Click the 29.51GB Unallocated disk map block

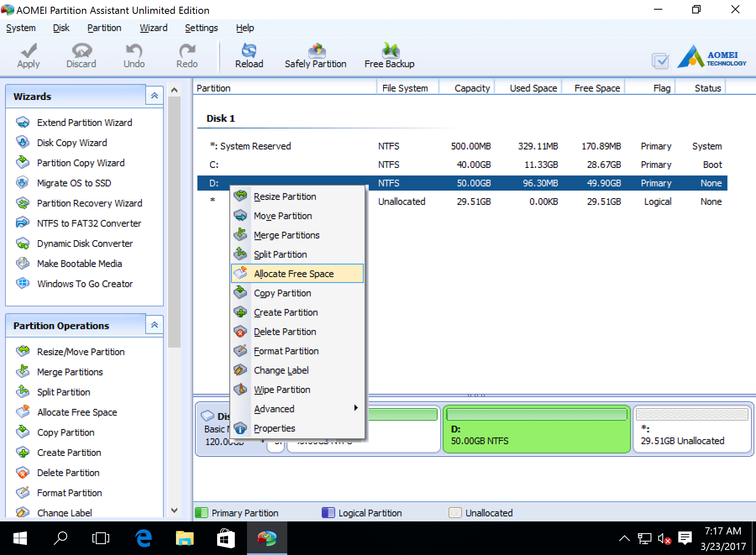click(x=692, y=429)
